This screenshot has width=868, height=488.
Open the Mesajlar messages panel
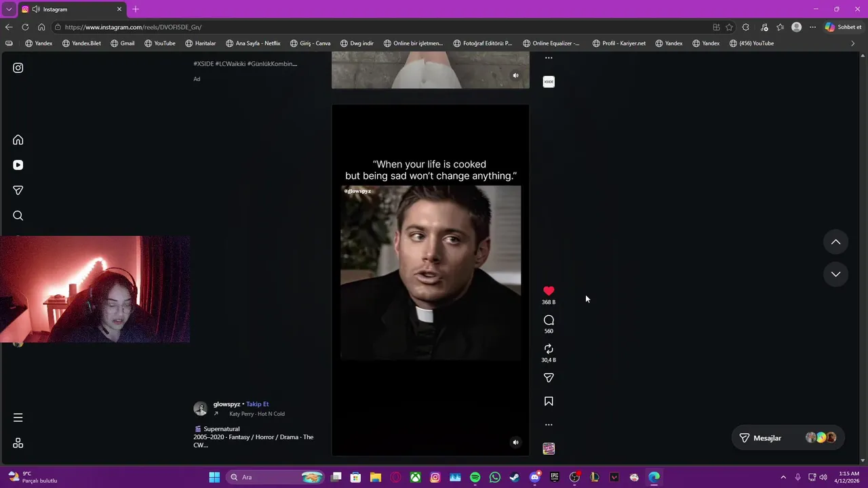[x=787, y=438]
